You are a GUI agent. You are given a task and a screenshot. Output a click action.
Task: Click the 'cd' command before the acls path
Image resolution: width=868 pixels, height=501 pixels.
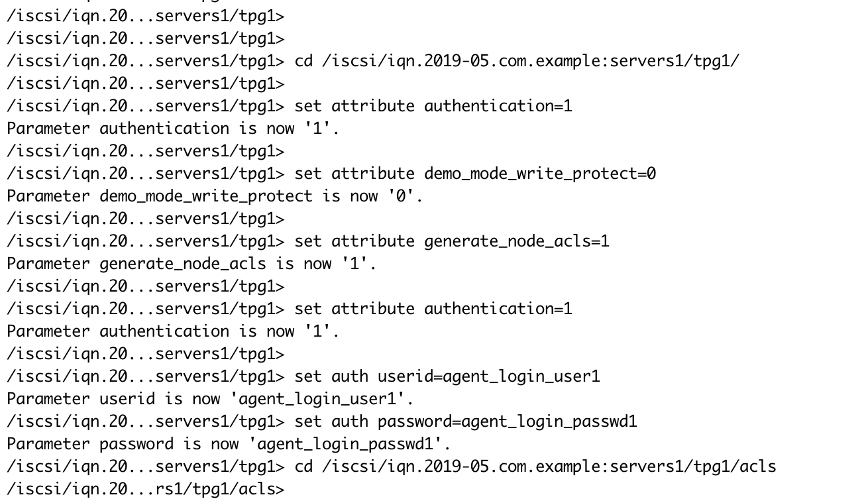pyautogui.click(x=303, y=467)
